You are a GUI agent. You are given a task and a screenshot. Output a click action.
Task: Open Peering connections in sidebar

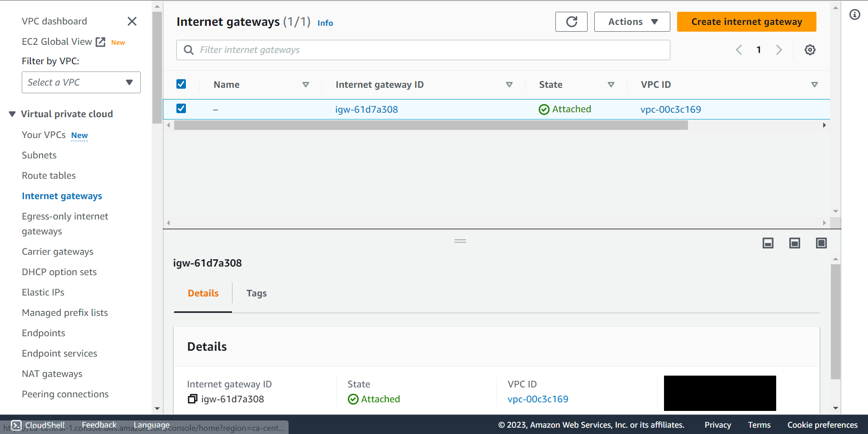[x=65, y=394]
